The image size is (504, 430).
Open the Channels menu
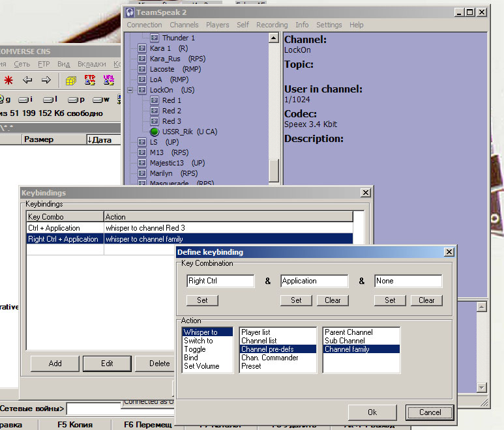(x=184, y=25)
